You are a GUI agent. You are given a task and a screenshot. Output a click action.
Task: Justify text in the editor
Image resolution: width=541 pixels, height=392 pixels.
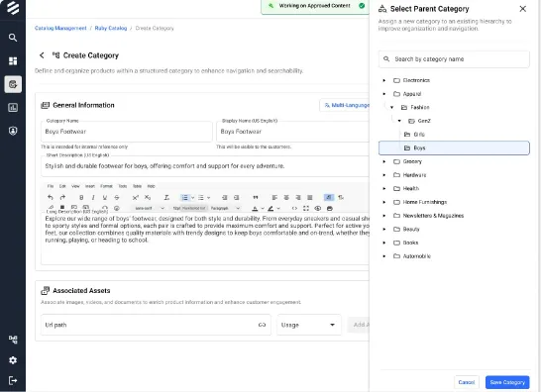point(310,198)
